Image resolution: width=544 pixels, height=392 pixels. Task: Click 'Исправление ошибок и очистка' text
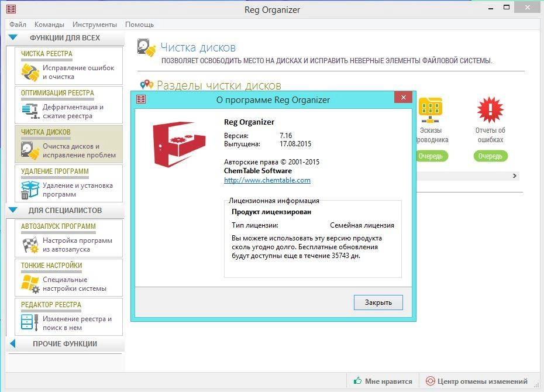(78, 72)
